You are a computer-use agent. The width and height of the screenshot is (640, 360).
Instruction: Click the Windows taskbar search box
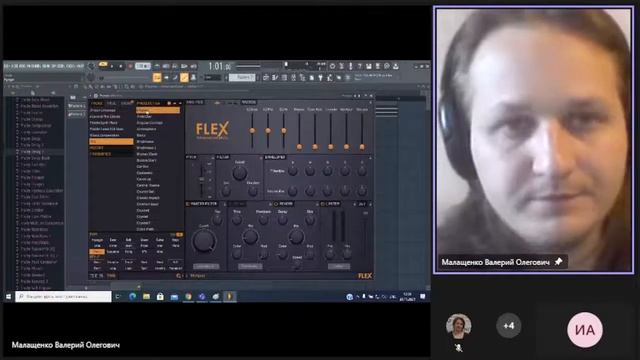pyautogui.click(x=63, y=296)
